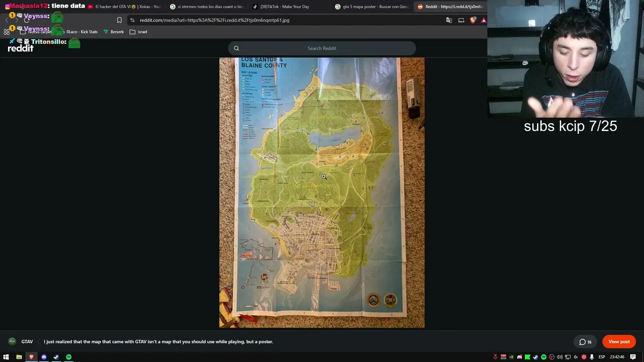Open the GTAV subreddit name link
Screen dimensions: 644x362
tap(27, 342)
